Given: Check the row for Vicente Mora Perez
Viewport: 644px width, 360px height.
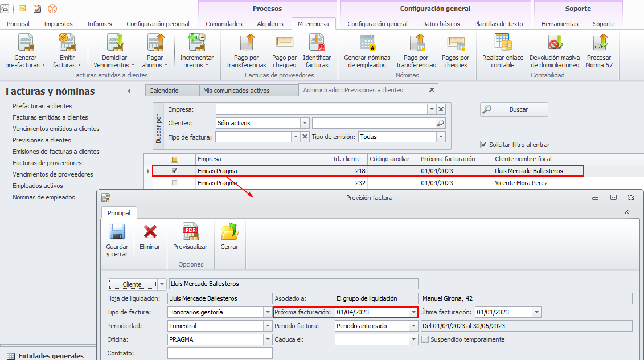Looking at the screenshot, I should point(175,183).
